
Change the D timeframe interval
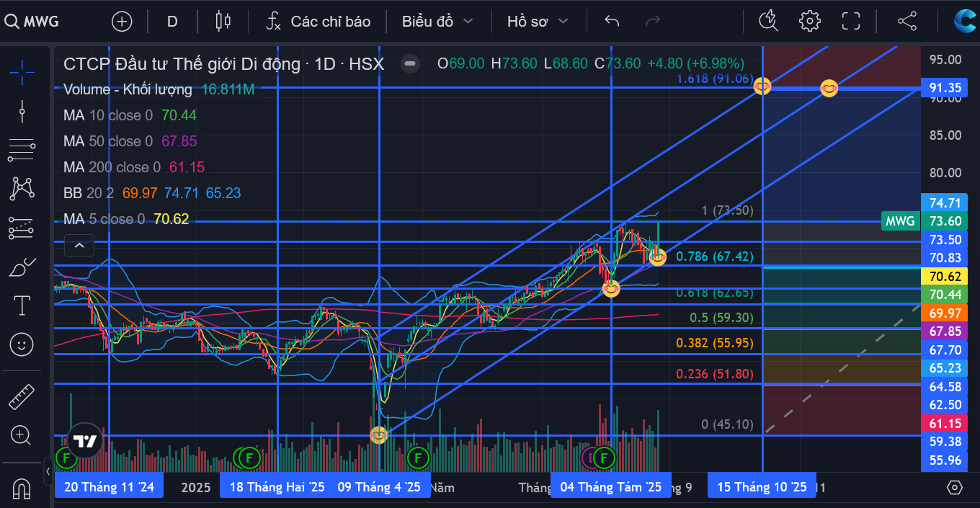172,21
